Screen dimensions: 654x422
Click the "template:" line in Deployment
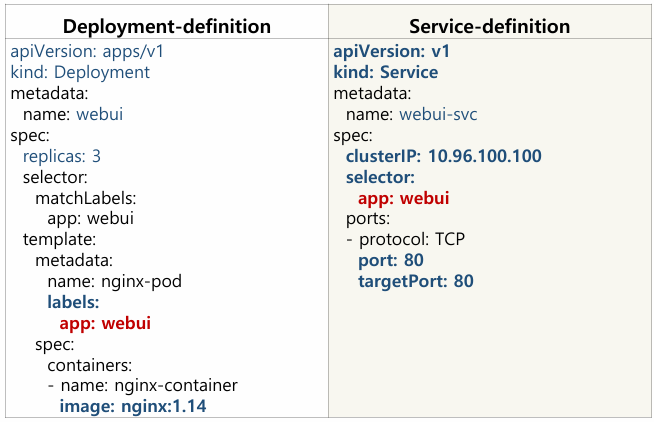pos(59,239)
